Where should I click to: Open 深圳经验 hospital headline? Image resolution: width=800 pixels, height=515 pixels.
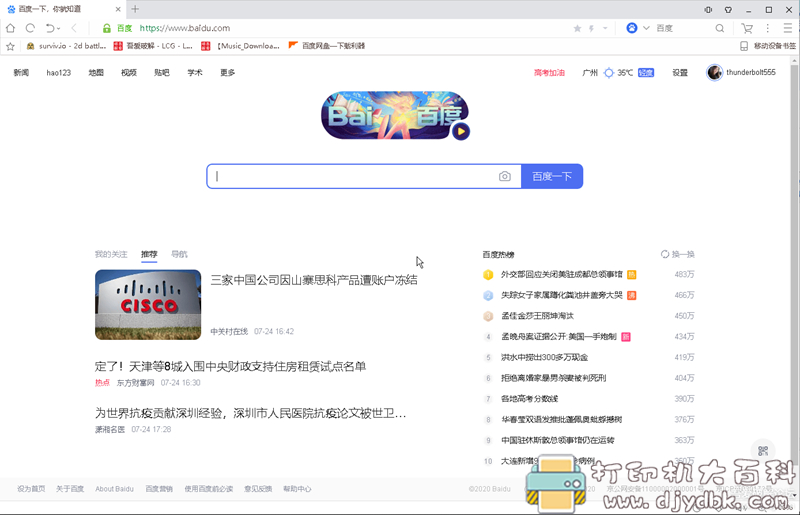pyautogui.click(x=251, y=413)
